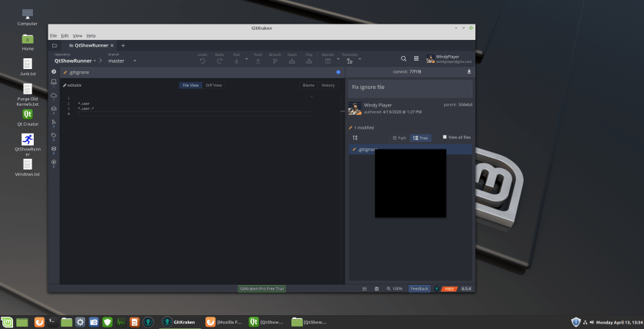Open the master branch dropdown
Viewport: 644px width, 329px height.
[x=122, y=61]
